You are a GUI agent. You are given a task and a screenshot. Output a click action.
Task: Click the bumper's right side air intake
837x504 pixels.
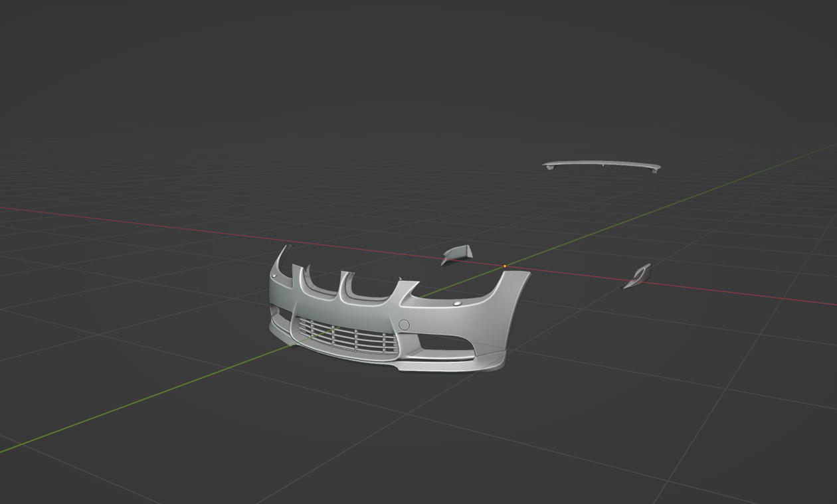point(444,342)
